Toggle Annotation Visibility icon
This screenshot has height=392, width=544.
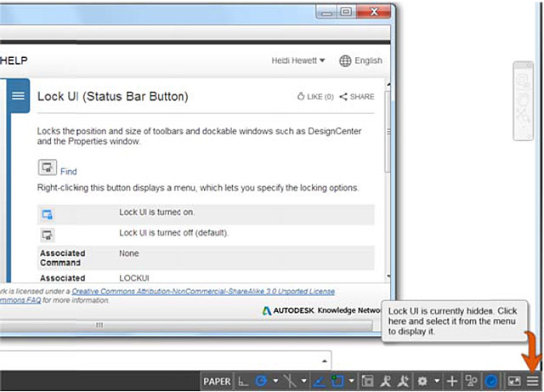[385, 381]
